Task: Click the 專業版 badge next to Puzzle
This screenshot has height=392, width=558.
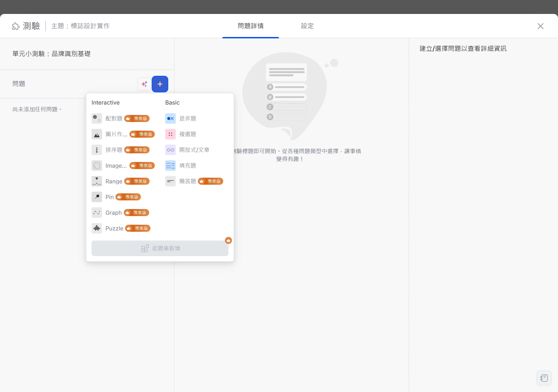Action: (138, 228)
